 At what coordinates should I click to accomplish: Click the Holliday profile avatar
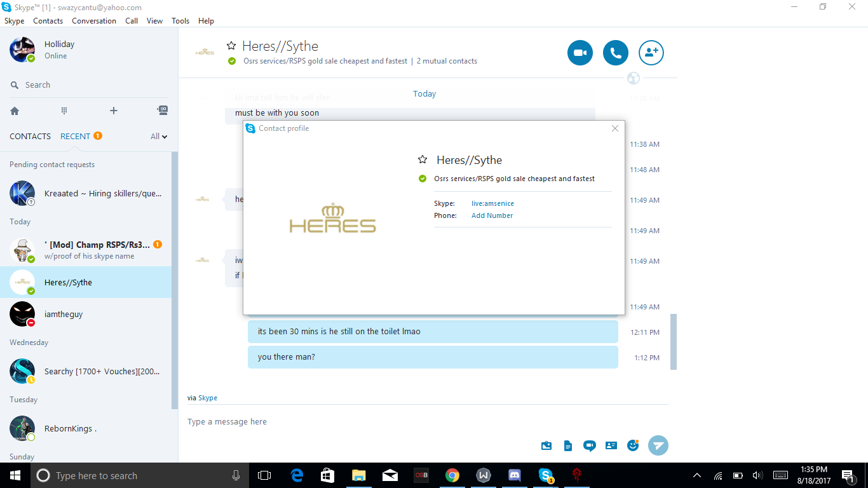[22, 50]
